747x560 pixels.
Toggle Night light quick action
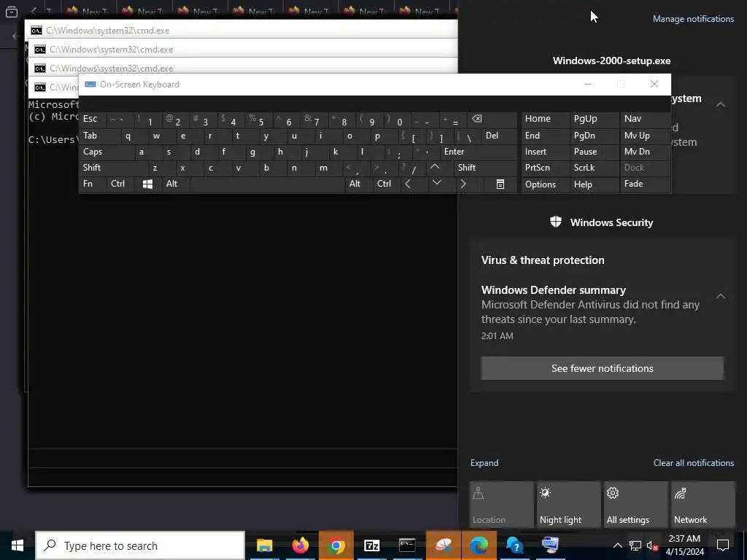568,505
